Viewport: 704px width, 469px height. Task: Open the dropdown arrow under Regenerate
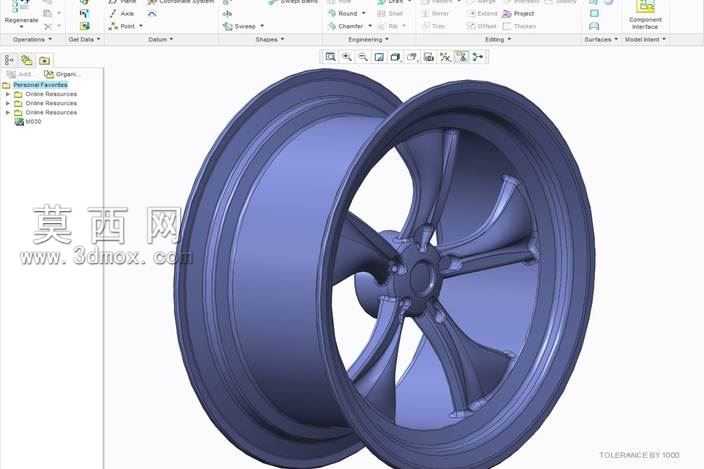click(x=21, y=27)
